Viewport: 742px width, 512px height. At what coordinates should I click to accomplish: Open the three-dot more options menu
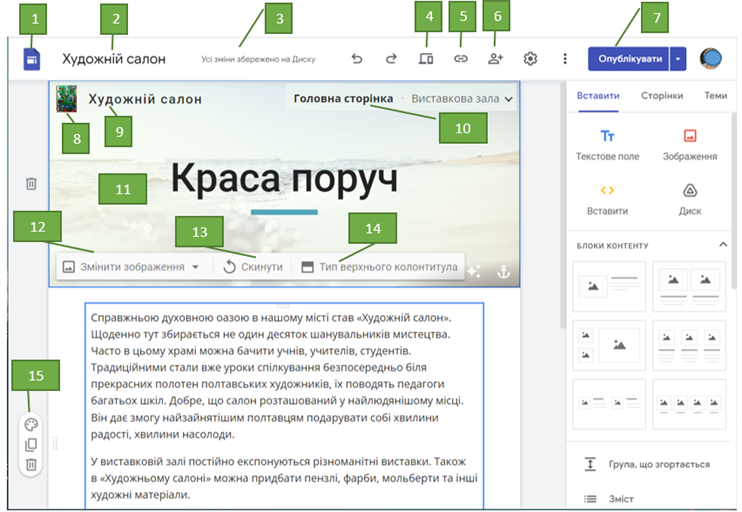pos(565,59)
